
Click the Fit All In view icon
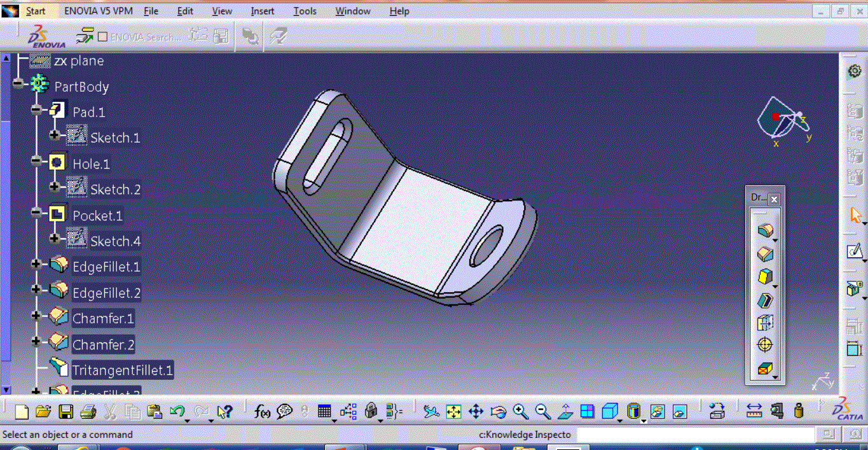[453, 412]
